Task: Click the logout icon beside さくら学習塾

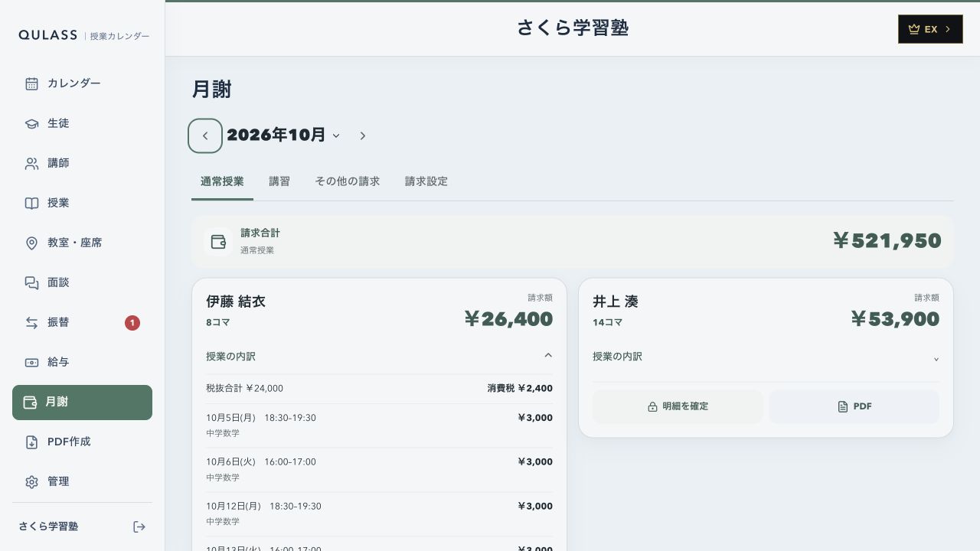Action: (x=139, y=527)
